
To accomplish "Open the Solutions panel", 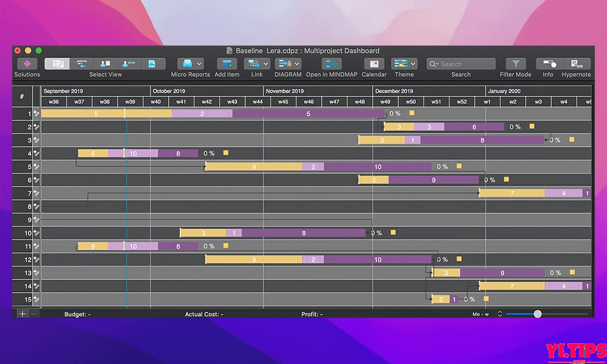I will [x=27, y=64].
